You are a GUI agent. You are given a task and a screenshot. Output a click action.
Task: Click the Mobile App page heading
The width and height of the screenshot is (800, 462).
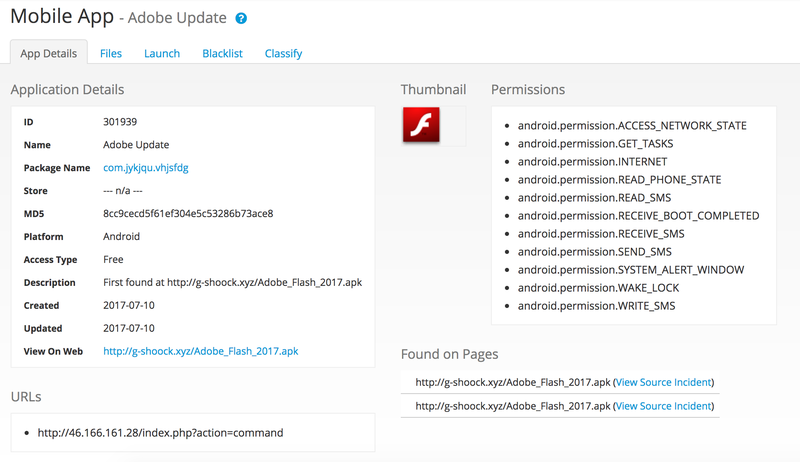pos(62,16)
